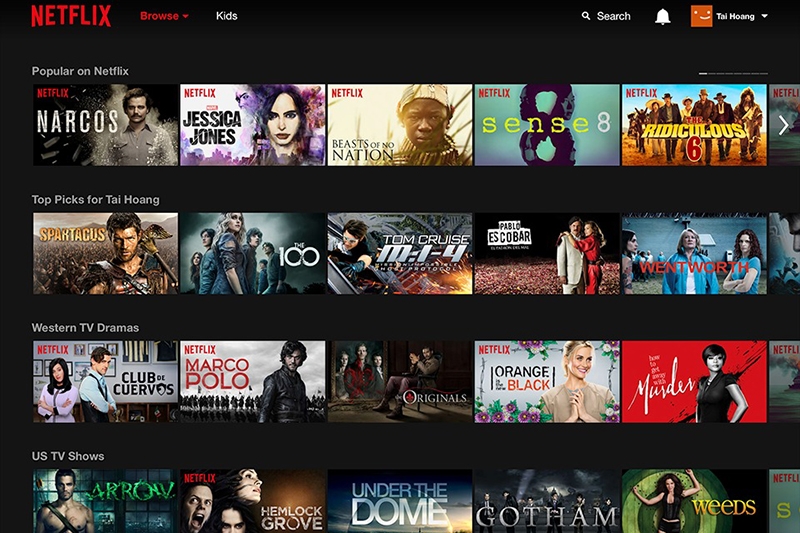Open the Jessica Jones thumbnail

tap(253, 125)
